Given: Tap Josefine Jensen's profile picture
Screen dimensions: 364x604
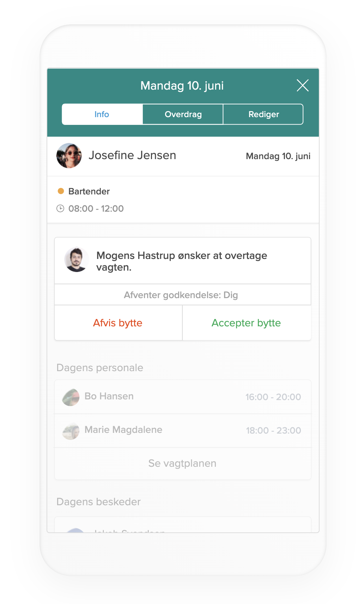Looking at the screenshot, I should coord(69,156).
